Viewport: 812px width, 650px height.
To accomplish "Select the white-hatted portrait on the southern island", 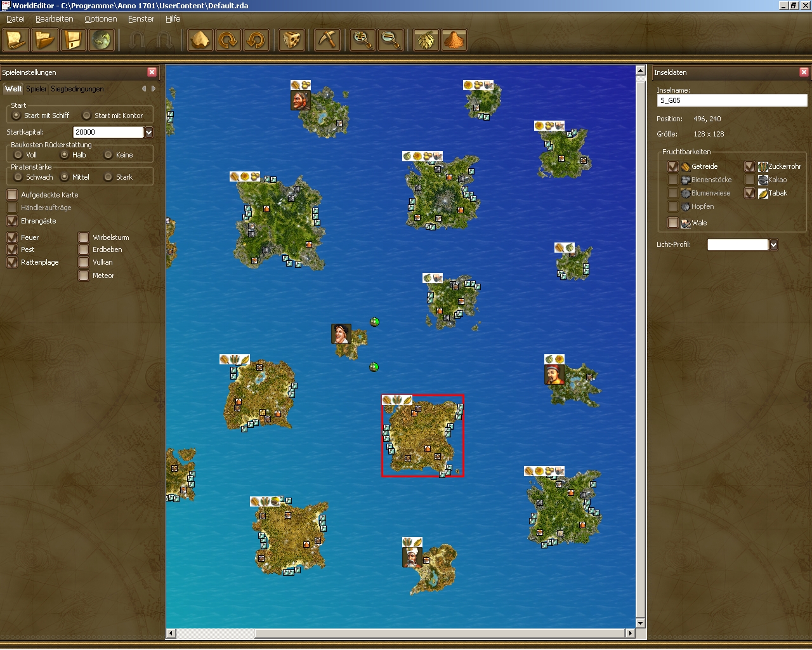I will click(x=412, y=557).
